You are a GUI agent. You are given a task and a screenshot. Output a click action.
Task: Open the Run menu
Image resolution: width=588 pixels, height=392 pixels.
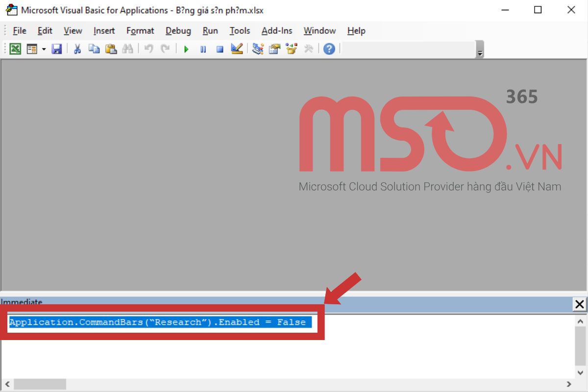(210, 30)
